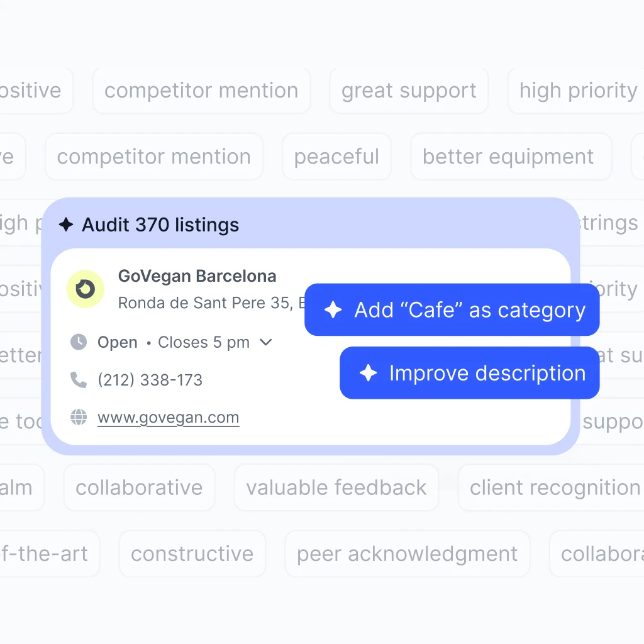Pick the "peer acknowledgment" tag

point(407,553)
